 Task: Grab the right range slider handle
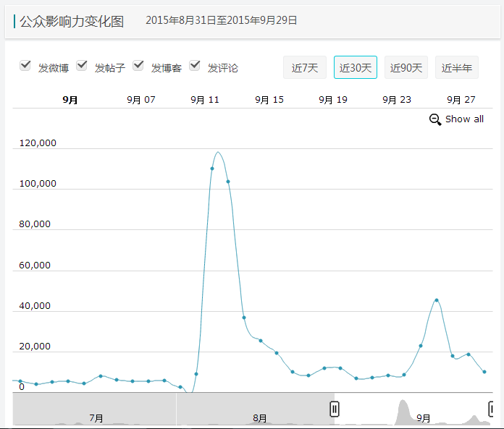point(491,409)
